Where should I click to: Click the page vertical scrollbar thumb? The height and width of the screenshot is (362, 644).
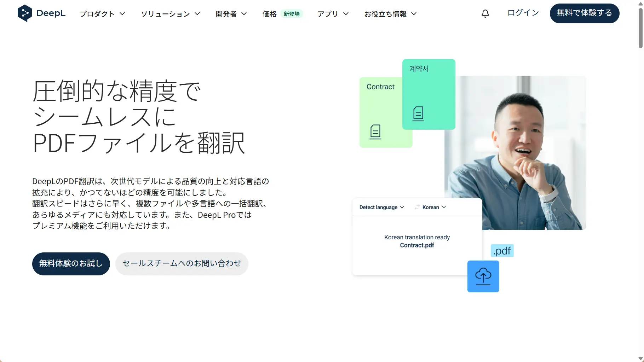point(640,28)
